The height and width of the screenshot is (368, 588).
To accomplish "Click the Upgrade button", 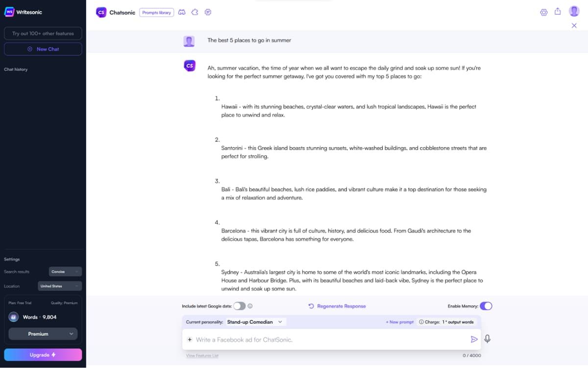I will 43,354.
